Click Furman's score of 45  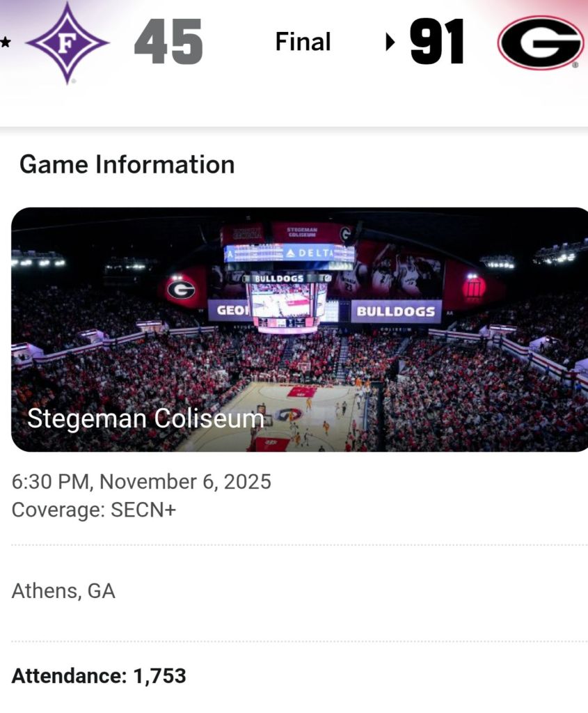point(168,43)
